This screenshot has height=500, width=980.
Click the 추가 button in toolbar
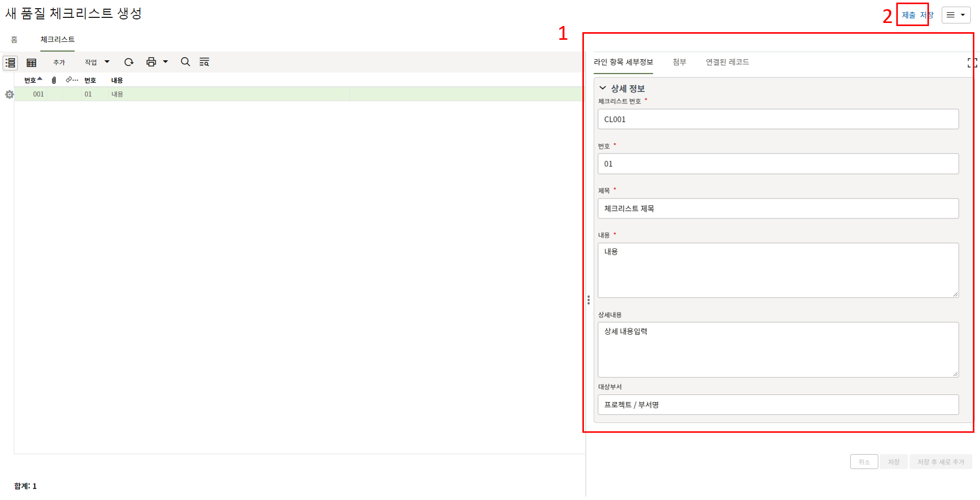click(x=59, y=62)
